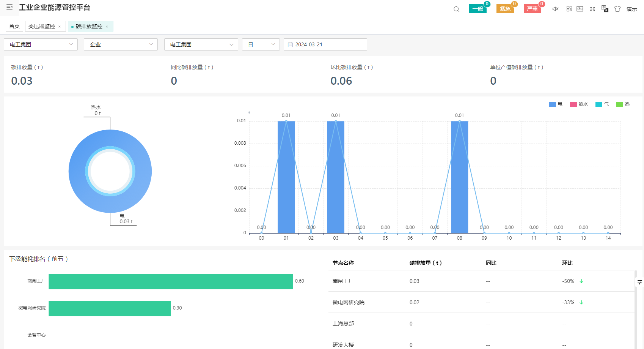The image size is (644, 349).
Task: Click 下级能耗排名（前五）heading
Action: (x=39, y=259)
